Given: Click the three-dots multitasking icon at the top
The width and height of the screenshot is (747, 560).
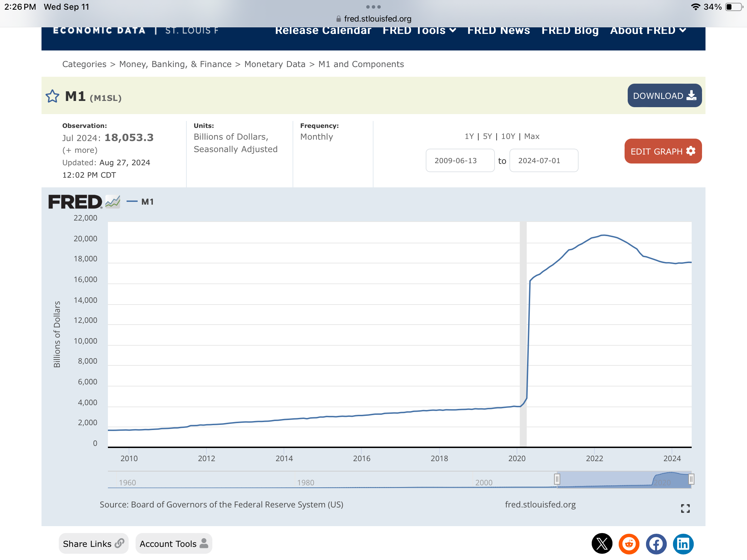Looking at the screenshot, I should [x=373, y=7].
